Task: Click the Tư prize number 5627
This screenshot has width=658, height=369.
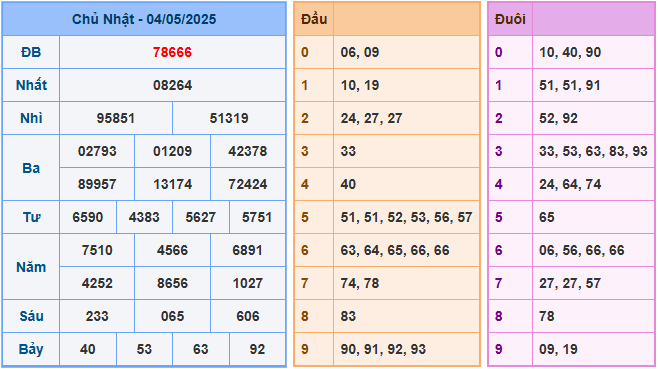Action: (201, 217)
